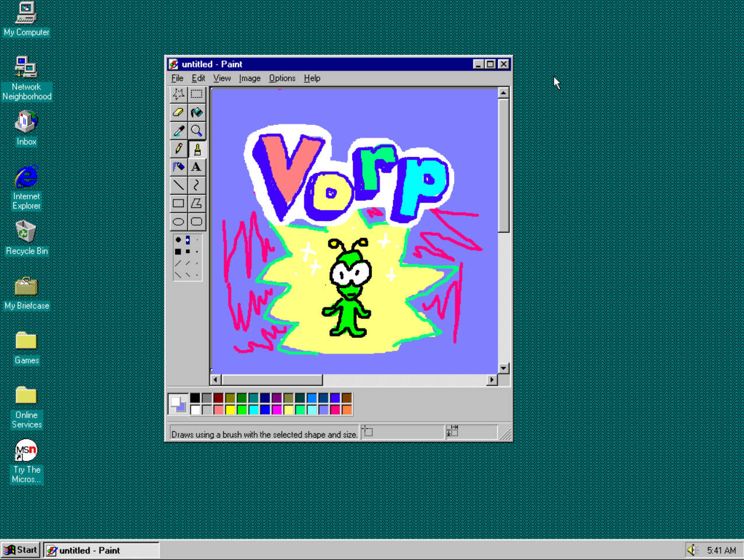Click the vertical scrollbar down arrow
The height and width of the screenshot is (560, 744).
click(503, 368)
